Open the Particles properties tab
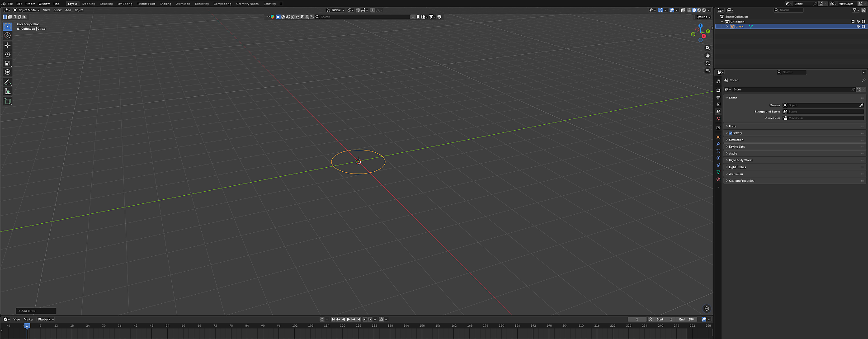Image resolution: width=868 pixels, height=339 pixels. [x=718, y=151]
